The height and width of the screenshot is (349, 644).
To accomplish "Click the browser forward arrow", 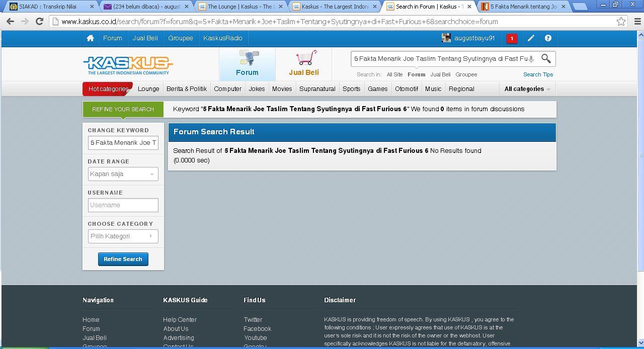I will tap(25, 22).
